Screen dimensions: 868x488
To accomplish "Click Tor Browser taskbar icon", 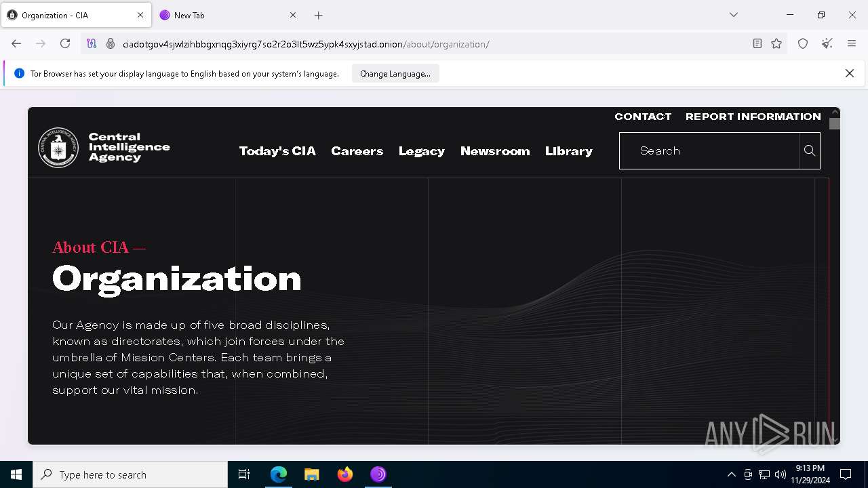I will 378,474.
